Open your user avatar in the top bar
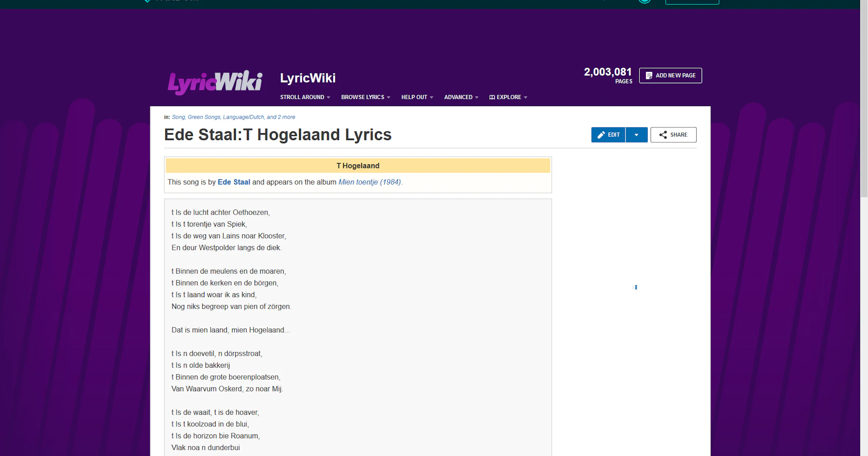Image resolution: width=868 pixels, height=456 pixels. point(645,2)
